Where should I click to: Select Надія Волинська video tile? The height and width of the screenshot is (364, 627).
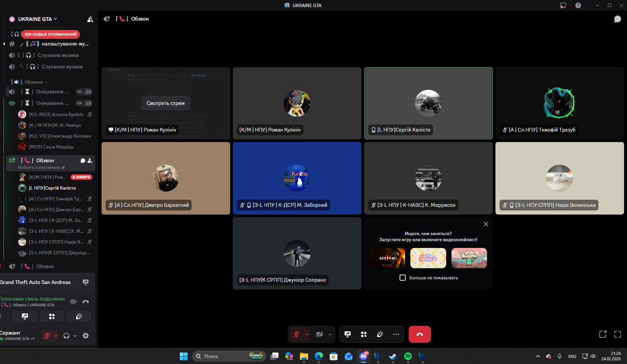pyautogui.click(x=559, y=178)
